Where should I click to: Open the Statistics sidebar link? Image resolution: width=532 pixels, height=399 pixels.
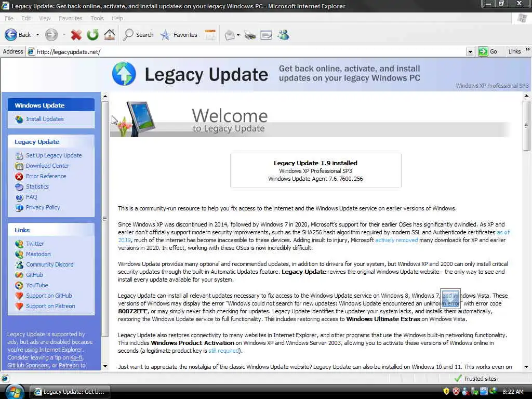(x=37, y=187)
